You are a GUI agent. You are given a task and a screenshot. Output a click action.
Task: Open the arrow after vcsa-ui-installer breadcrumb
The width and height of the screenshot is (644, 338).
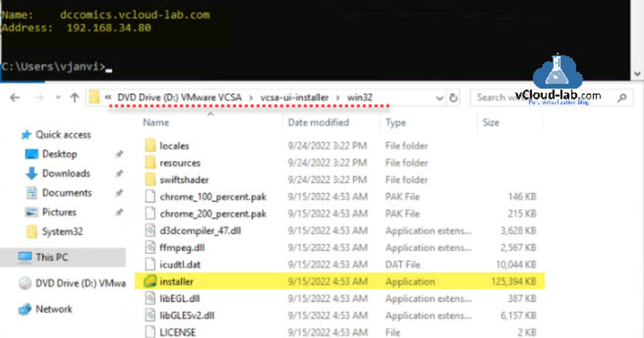338,97
